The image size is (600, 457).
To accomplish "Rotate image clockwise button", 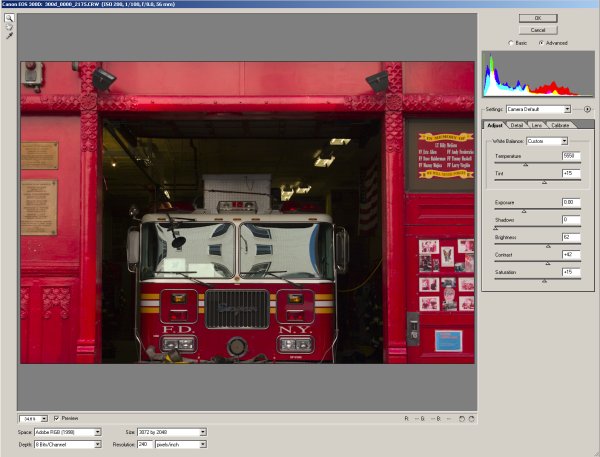I will coord(471,419).
